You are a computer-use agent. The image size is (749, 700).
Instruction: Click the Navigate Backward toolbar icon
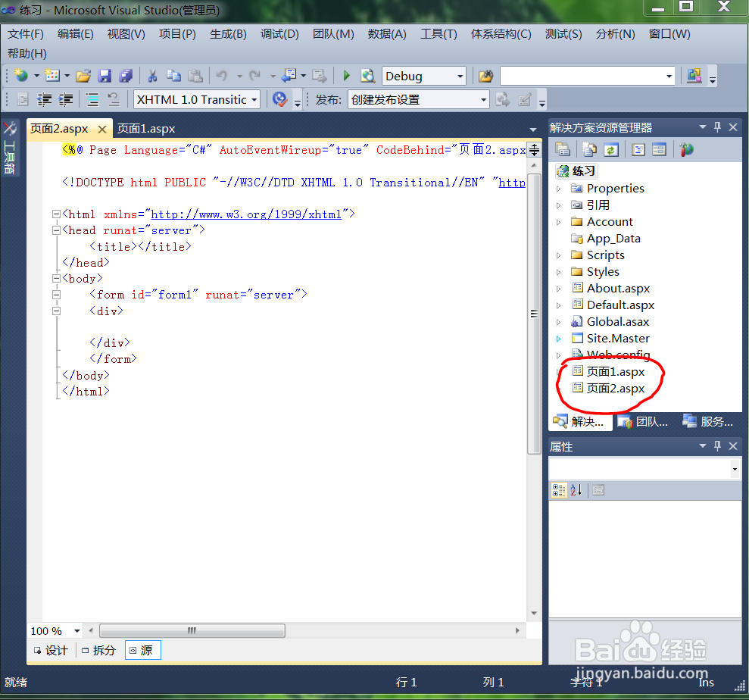(x=289, y=76)
